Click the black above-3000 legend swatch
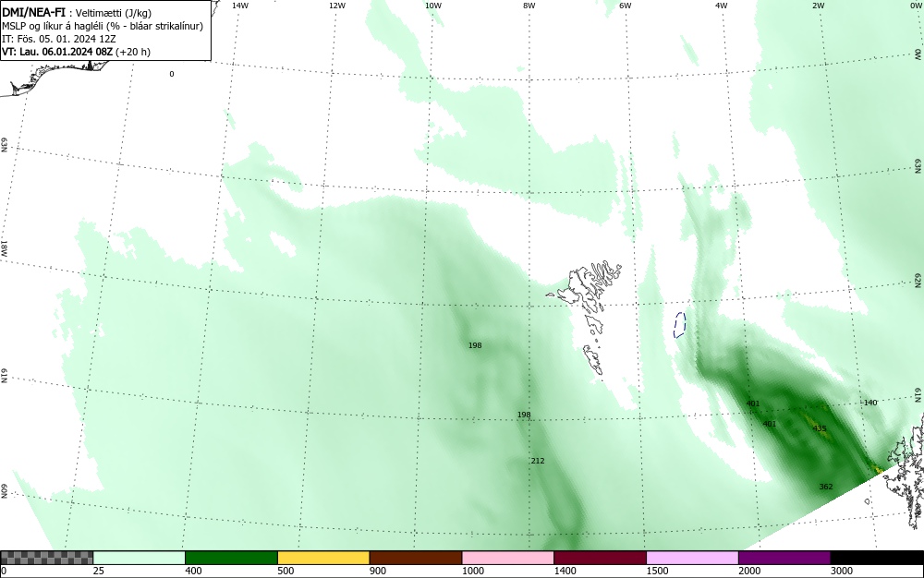The image size is (924, 578). tap(877, 558)
